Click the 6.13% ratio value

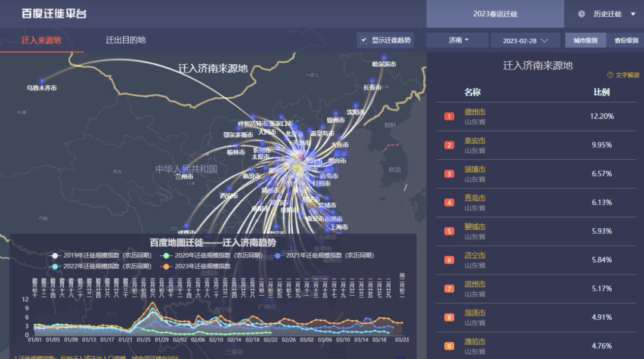pos(602,203)
